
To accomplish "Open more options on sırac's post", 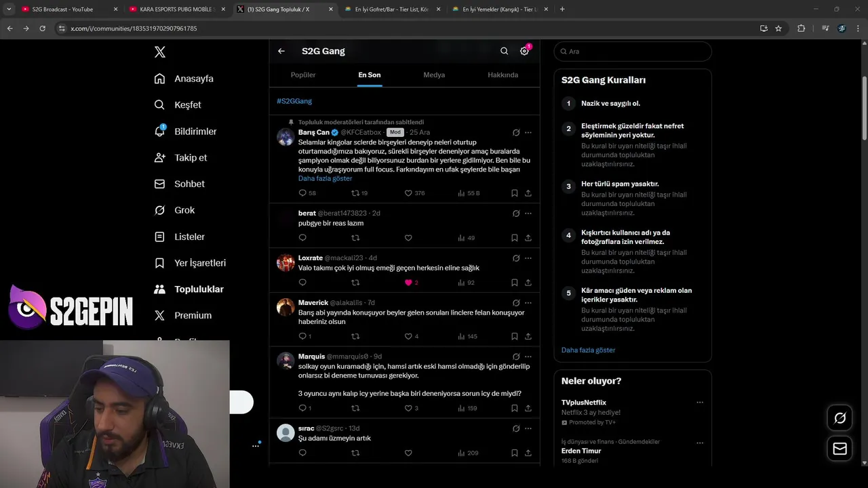I will pyautogui.click(x=528, y=428).
